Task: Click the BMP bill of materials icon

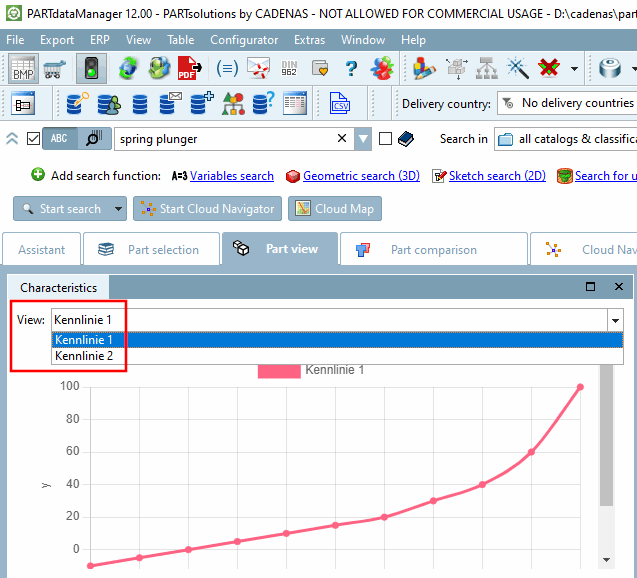Action: [23, 68]
